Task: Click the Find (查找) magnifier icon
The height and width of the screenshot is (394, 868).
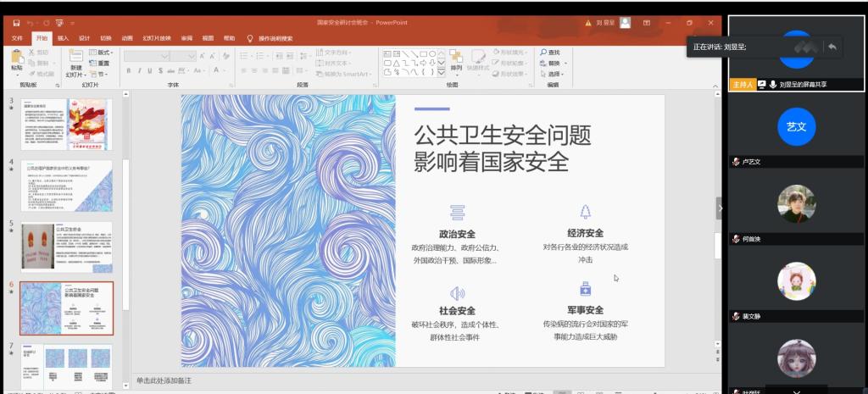Action: click(x=543, y=53)
